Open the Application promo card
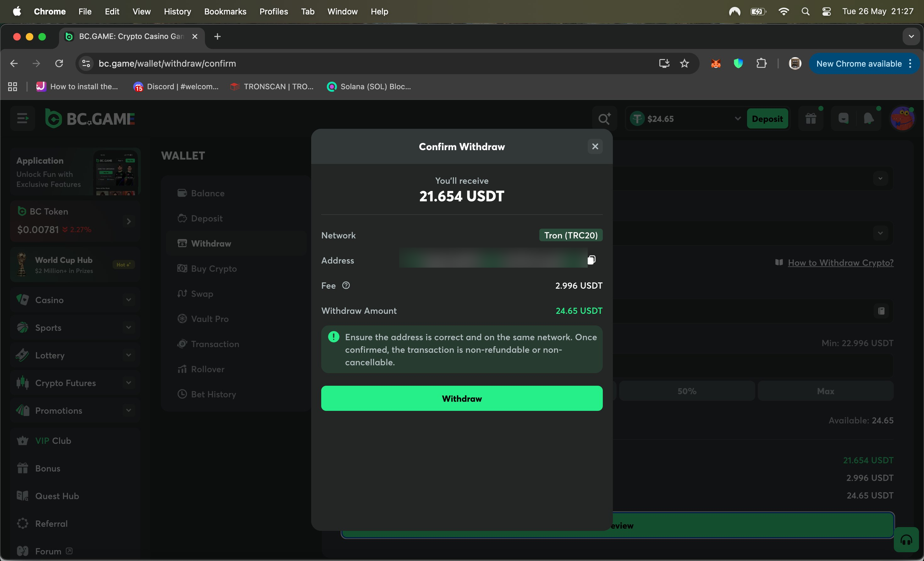The height and width of the screenshot is (561, 924). click(75, 172)
